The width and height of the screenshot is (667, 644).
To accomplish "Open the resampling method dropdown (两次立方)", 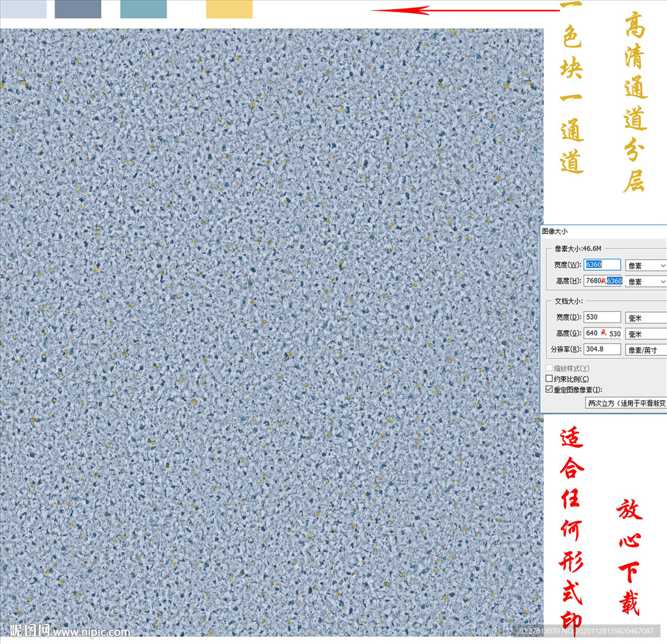I will point(625,403).
